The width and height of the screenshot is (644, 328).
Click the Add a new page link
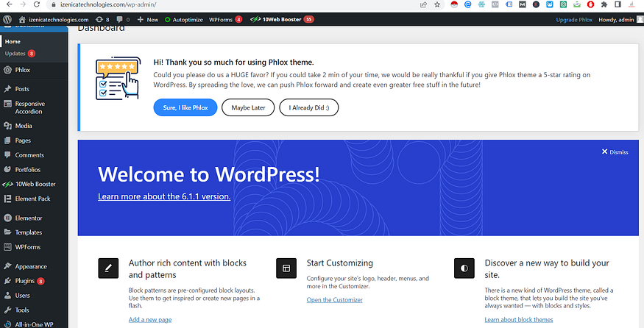[x=150, y=319]
